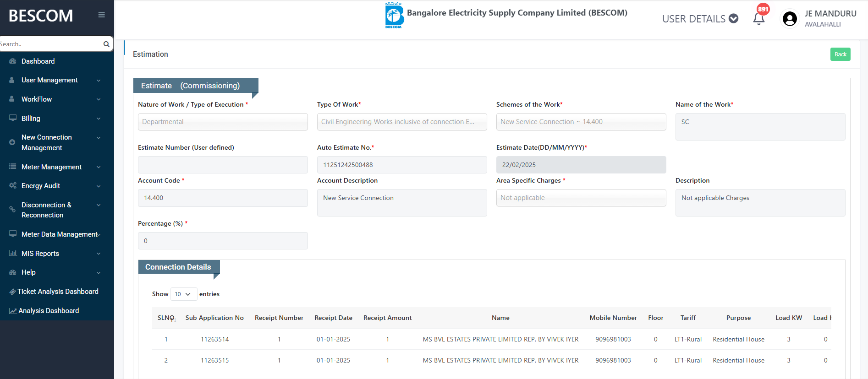Click the Receipt Amount column header
The image size is (868, 379).
click(387, 318)
